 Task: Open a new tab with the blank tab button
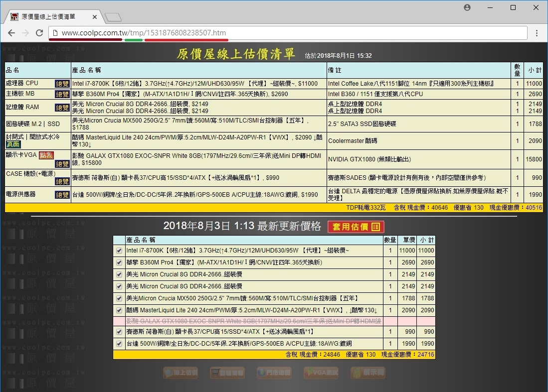[113, 17]
